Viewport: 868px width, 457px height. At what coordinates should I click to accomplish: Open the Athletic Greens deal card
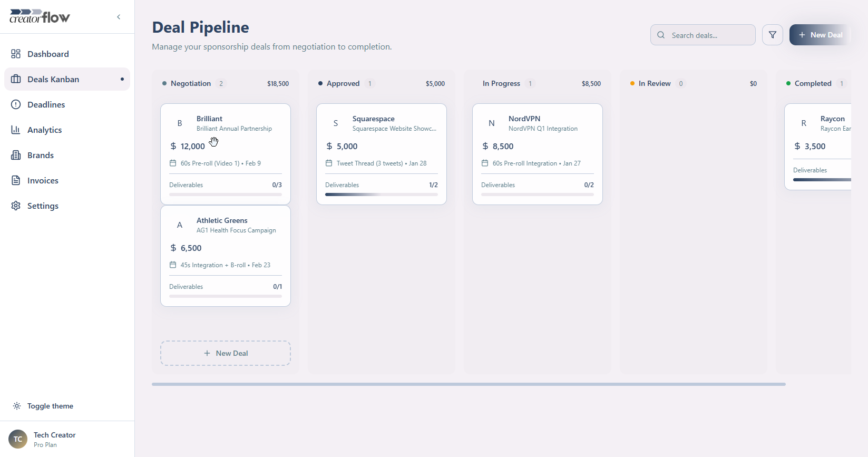226,256
